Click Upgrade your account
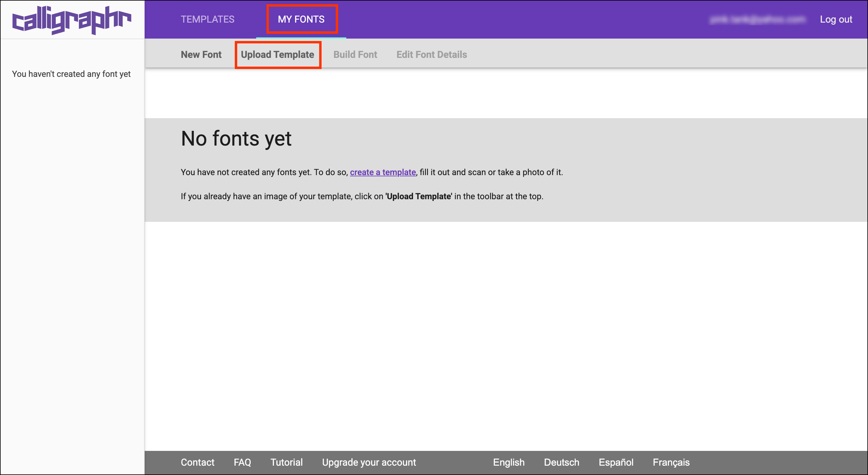 (x=369, y=462)
